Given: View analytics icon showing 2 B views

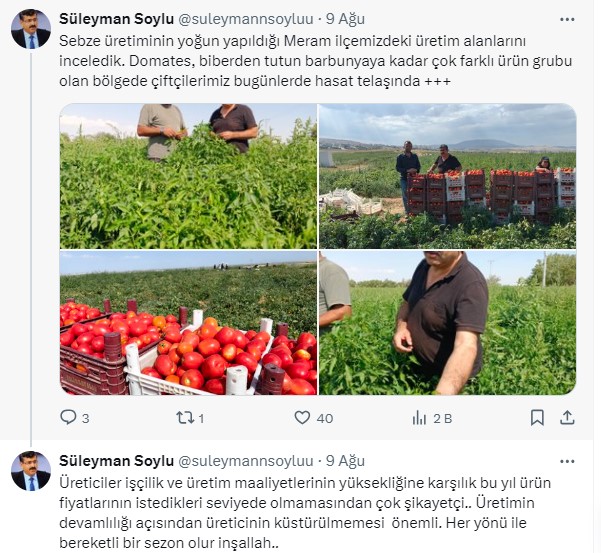Looking at the screenshot, I should click(x=419, y=418).
